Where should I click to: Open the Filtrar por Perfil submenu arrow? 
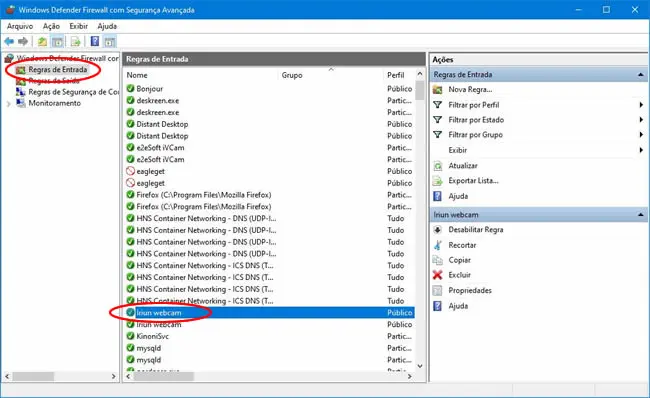(641, 105)
